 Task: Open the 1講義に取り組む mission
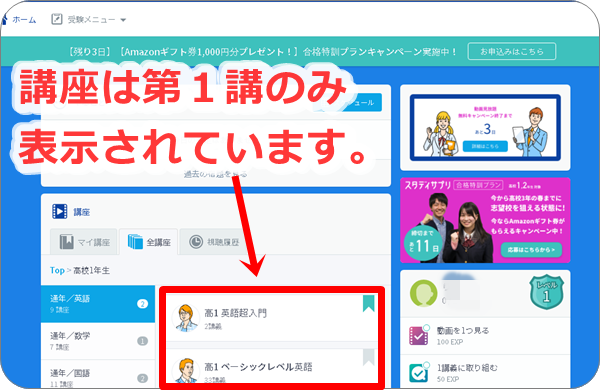[485, 372]
